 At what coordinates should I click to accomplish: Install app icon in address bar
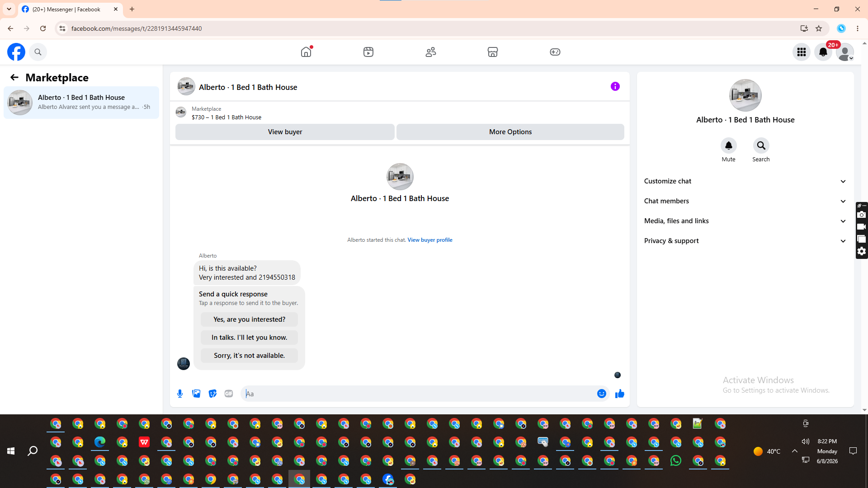point(804,28)
